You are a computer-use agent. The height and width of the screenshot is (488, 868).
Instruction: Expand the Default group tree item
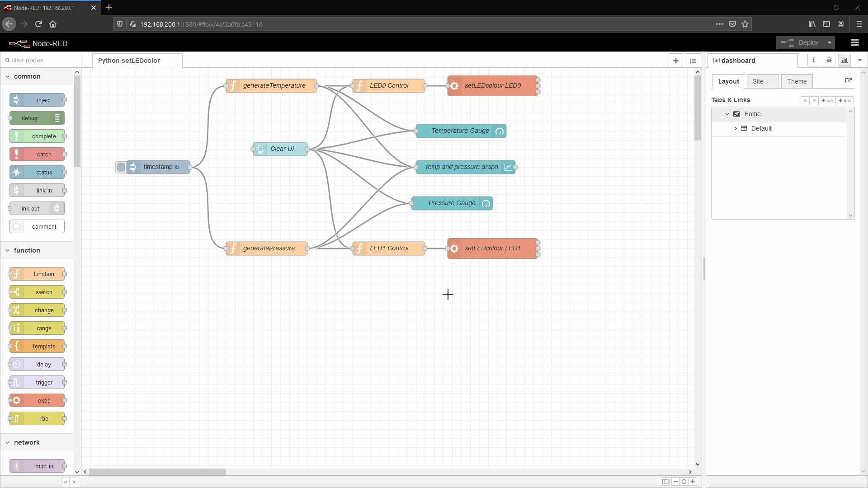736,128
